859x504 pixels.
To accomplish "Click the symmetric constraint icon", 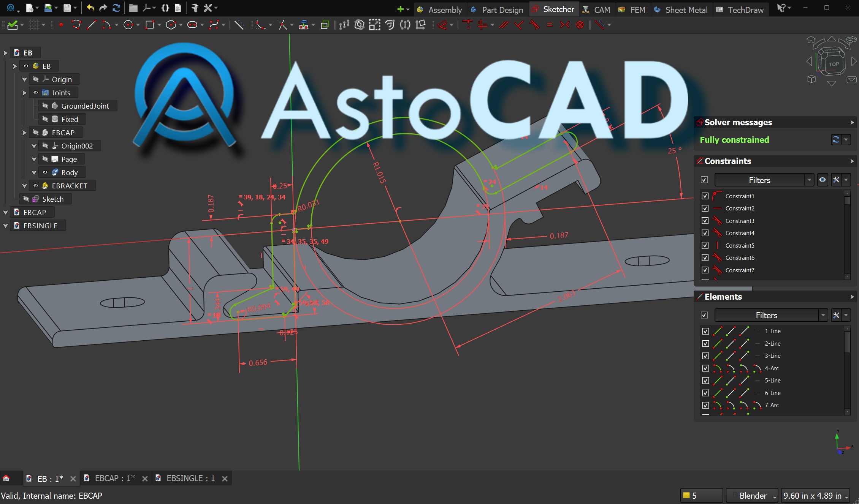I will 565,25.
